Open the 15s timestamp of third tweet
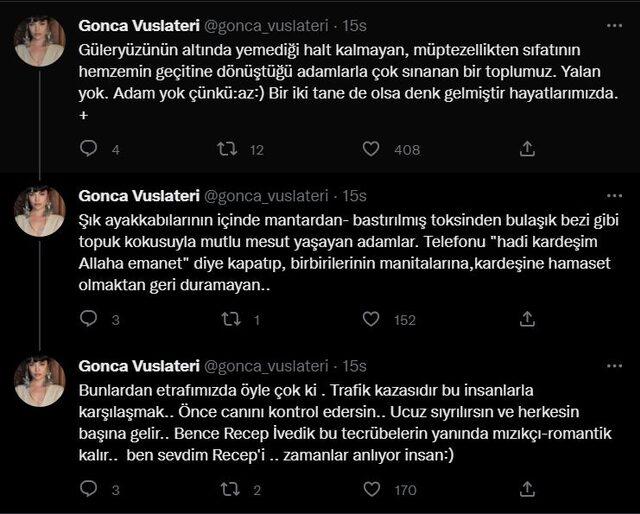 pyautogui.click(x=353, y=366)
